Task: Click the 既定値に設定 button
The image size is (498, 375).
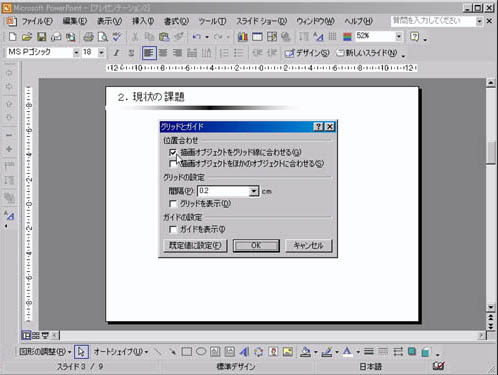Action: (x=195, y=246)
